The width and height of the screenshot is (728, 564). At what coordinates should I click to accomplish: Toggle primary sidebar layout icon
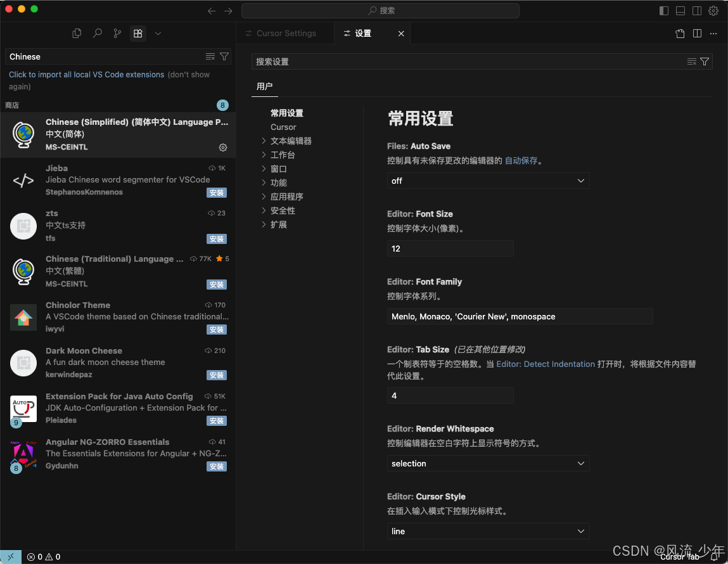664,11
